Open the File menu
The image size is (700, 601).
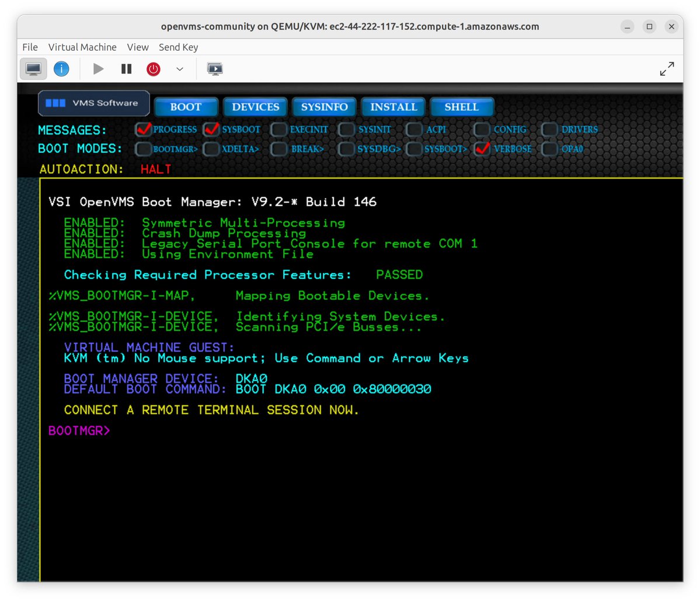[30, 47]
